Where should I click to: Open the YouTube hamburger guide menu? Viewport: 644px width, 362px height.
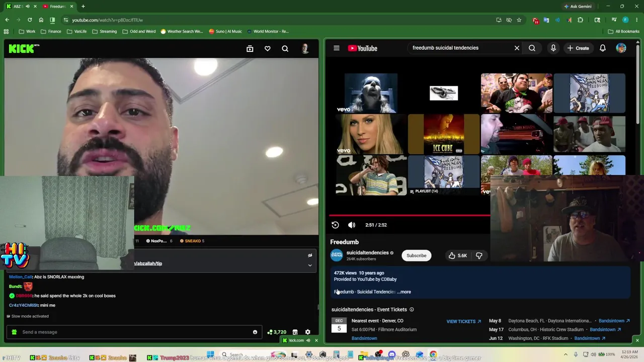pos(337,48)
